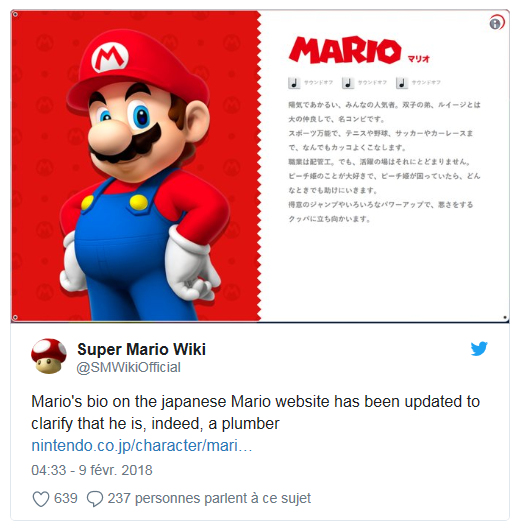Image resolution: width=521 pixels, height=531 pixels.
Task: Click the 639 likes count
Action: point(66,498)
